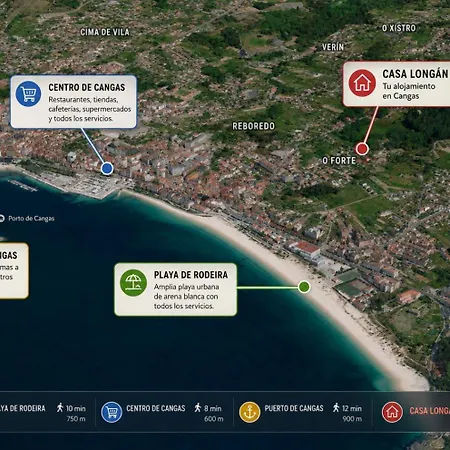Click the CASA LONGÁN callout title
Image resolution: width=450 pixels, height=450 pixels.
[x=415, y=74]
